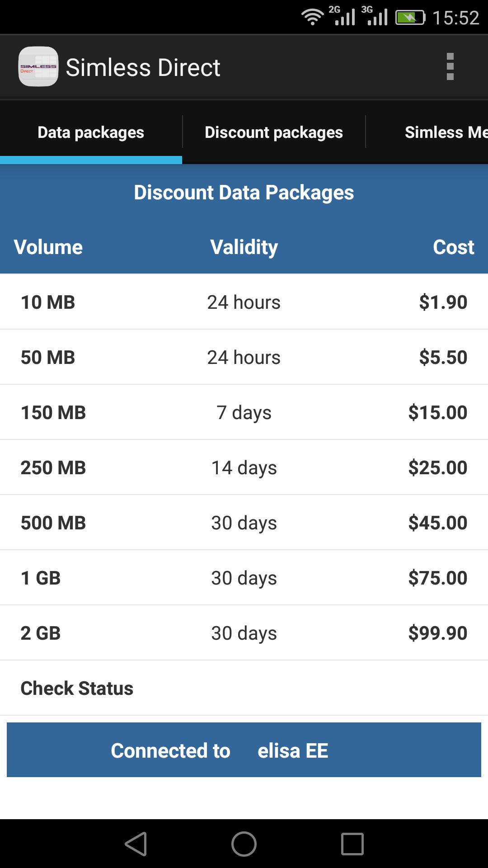
Task: Choose the 2 GB package for $99.90
Action: pos(244,633)
